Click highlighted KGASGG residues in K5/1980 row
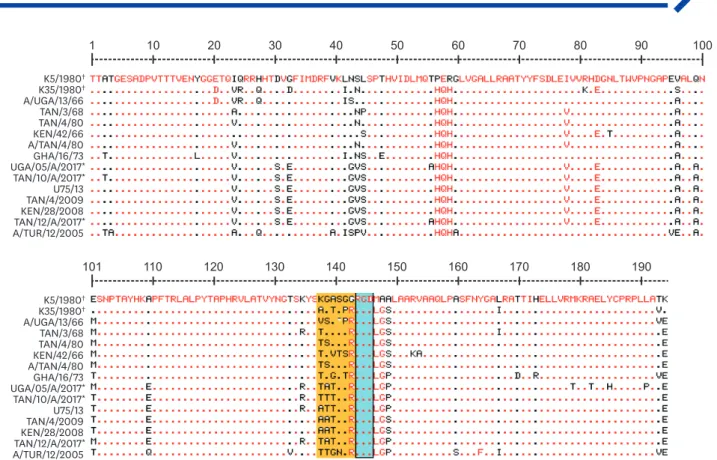Image resolution: width=717 pixels, height=460 pixels. tap(336, 299)
